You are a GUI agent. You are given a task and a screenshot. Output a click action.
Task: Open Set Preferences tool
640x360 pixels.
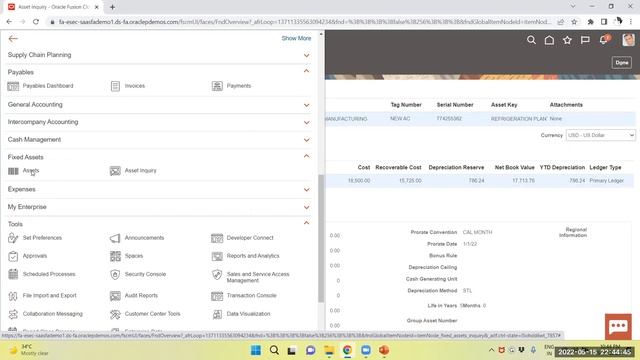[x=42, y=238]
